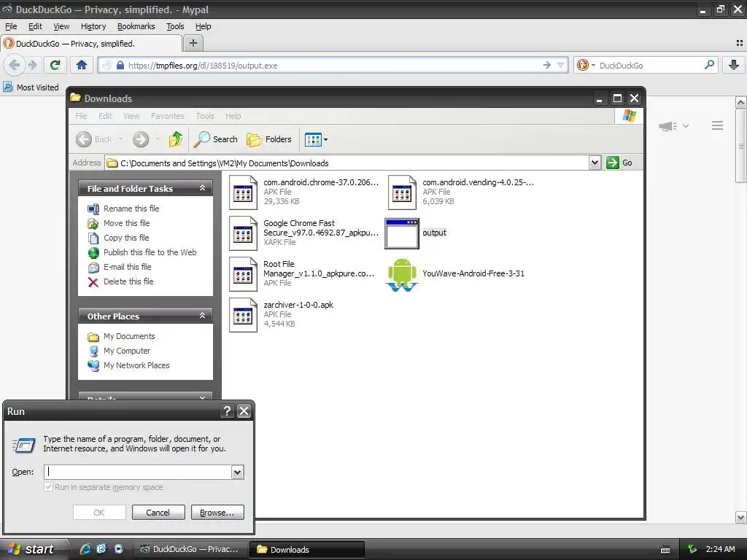747x560 pixels.
Task: Click the Delete this file task
Action: pos(128,281)
